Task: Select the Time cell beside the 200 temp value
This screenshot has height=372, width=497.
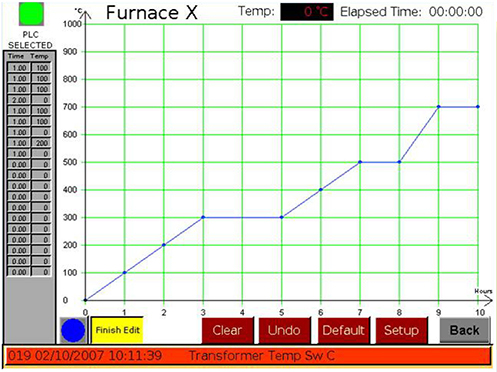Action: click(x=19, y=143)
